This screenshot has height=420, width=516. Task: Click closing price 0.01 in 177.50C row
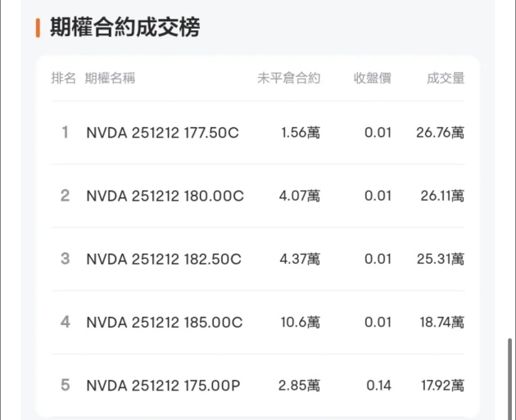(378, 133)
